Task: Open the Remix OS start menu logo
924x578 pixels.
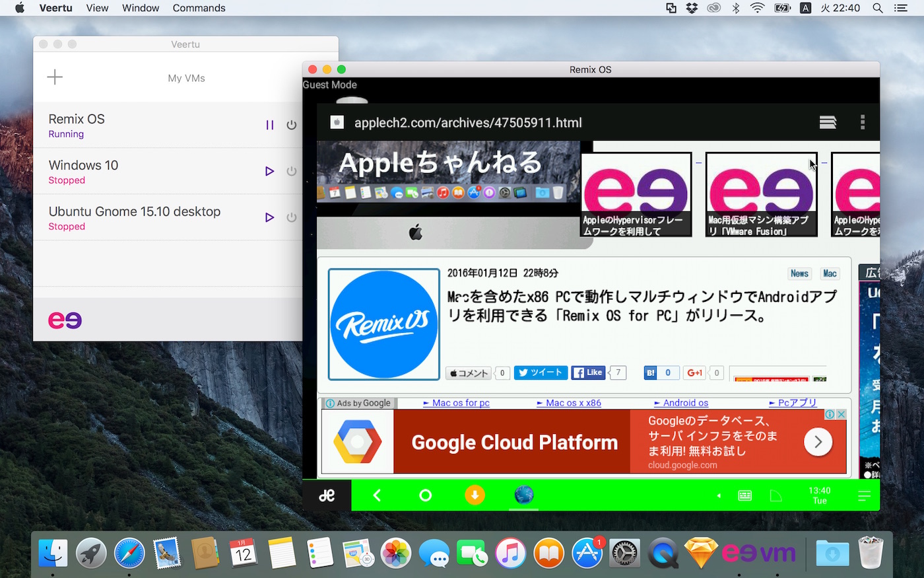Action: click(x=327, y=495)
